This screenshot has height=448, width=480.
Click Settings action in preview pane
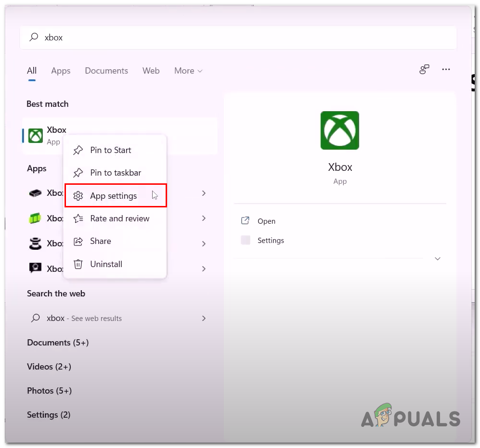tap(271, 241)
